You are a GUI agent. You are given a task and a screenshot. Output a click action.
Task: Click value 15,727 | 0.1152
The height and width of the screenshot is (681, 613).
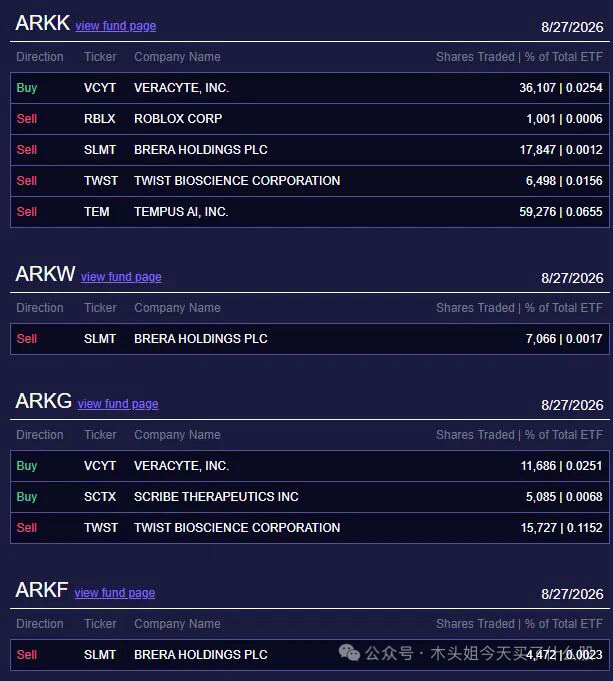click(x=561, y=528)
